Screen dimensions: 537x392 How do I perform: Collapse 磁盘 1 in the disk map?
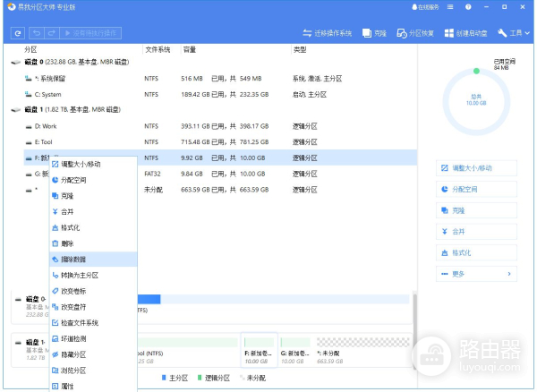[x=18, y=343]
